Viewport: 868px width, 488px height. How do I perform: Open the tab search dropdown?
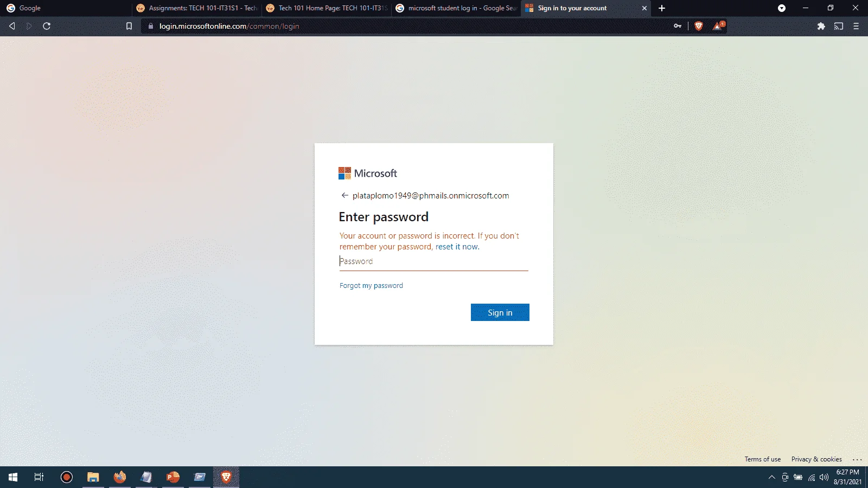pos(782,8)
